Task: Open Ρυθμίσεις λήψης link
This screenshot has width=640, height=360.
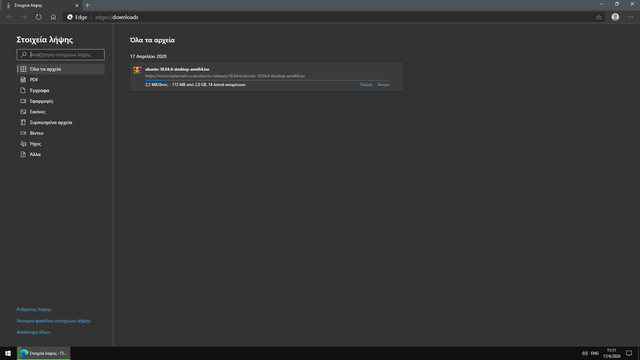Action: click(34, 309)
